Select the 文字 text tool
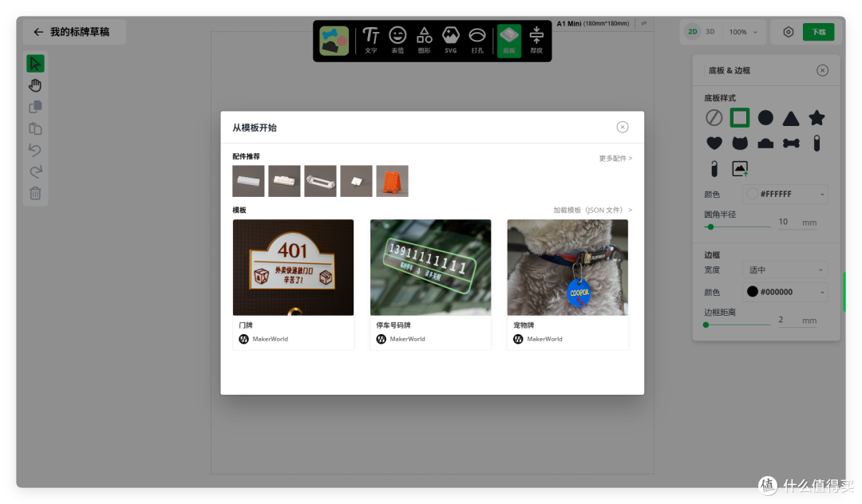This screenshot has width=862, height=504. coord(371,40)
